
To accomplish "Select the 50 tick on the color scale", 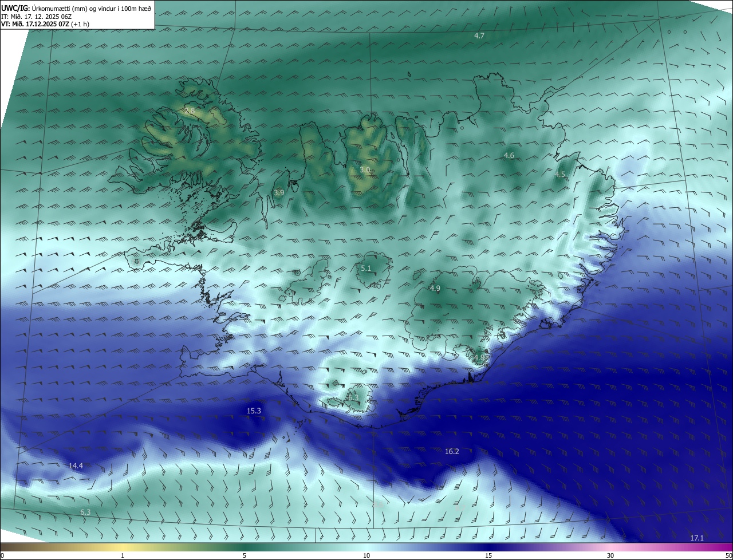I will (x=728, y=555).
